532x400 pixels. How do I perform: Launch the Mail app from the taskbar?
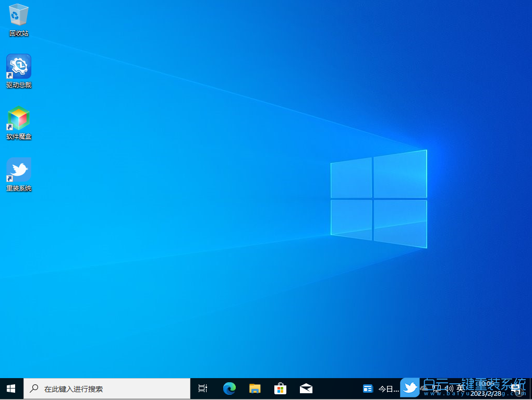pyautogui.click(x=306, y=388)
